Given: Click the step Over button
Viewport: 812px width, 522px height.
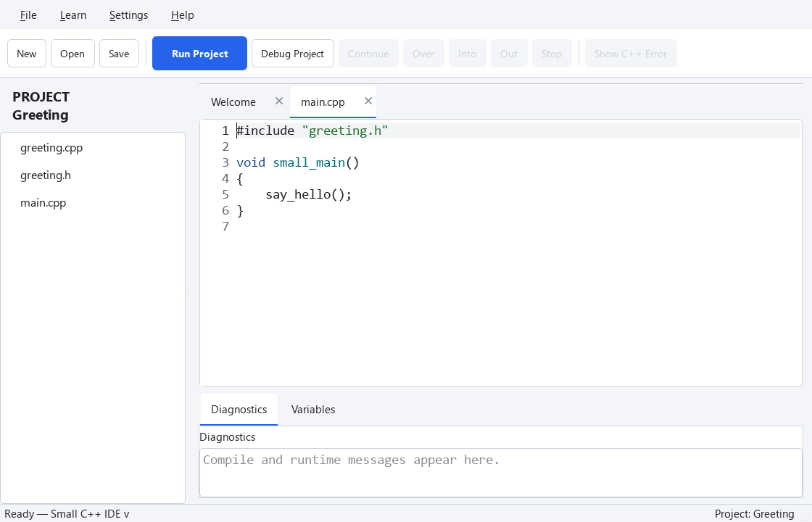Looking at the screenshot, I should click(x=423, y=54).
